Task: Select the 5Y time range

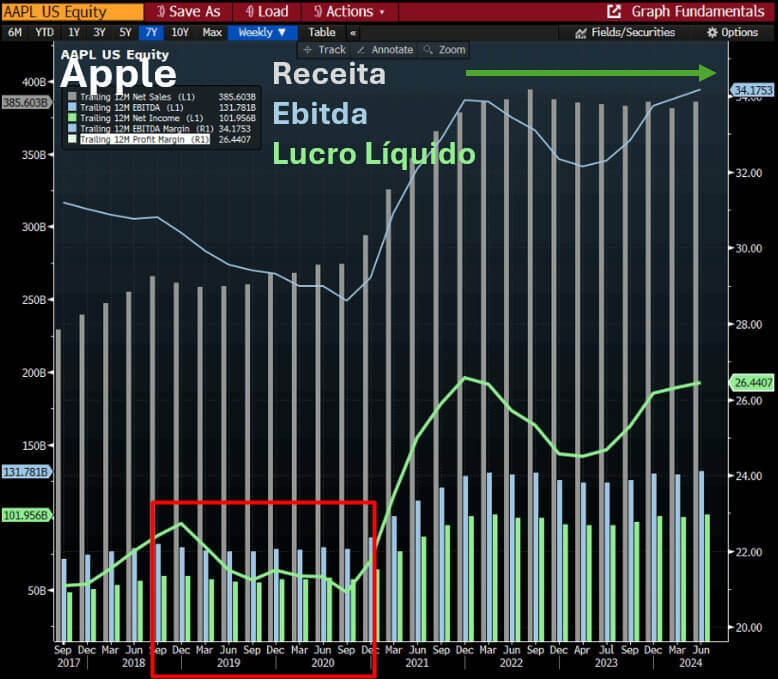Action: click(x=126, y=33)
